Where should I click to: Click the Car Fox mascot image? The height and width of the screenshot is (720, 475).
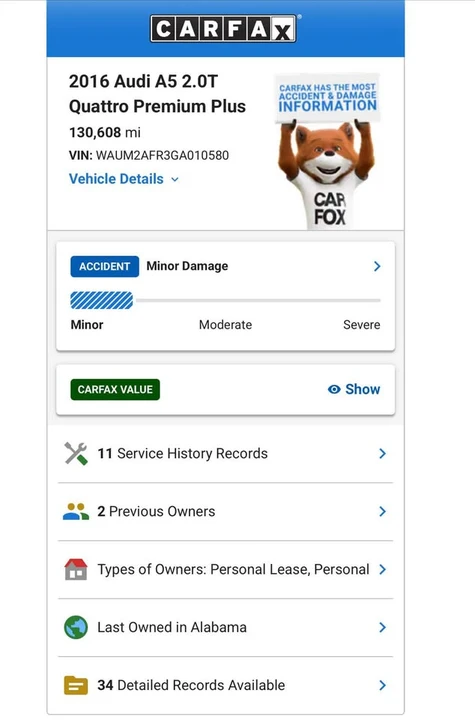(327, 152)
